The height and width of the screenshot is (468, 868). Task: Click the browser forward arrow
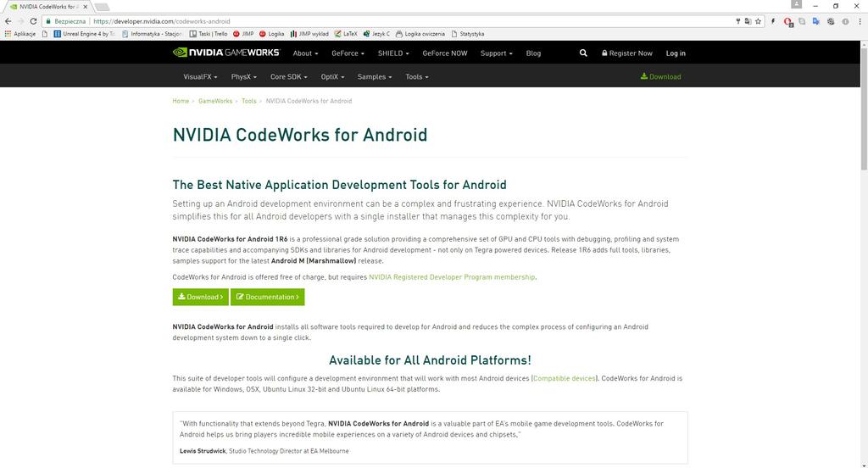click(21, 21)
